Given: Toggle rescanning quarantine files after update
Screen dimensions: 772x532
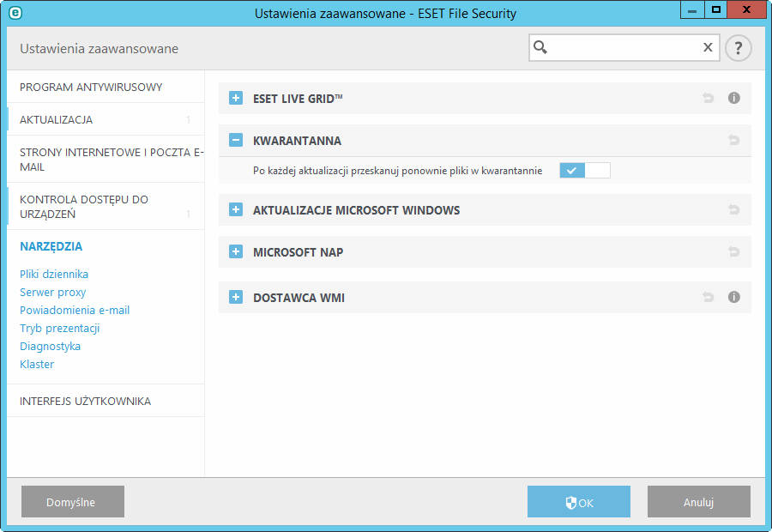Looking at the screenshot, I should (x=585, y=171).
